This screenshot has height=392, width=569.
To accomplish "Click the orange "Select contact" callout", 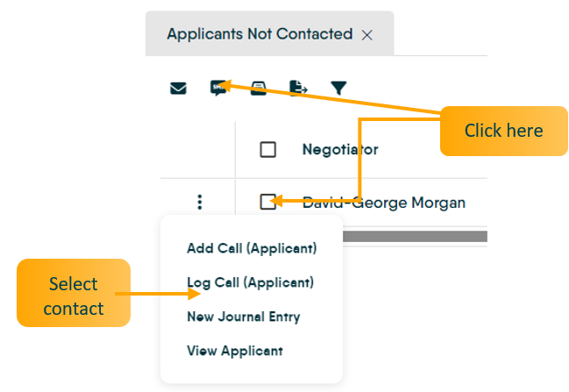I will click(x=74, y=296).
